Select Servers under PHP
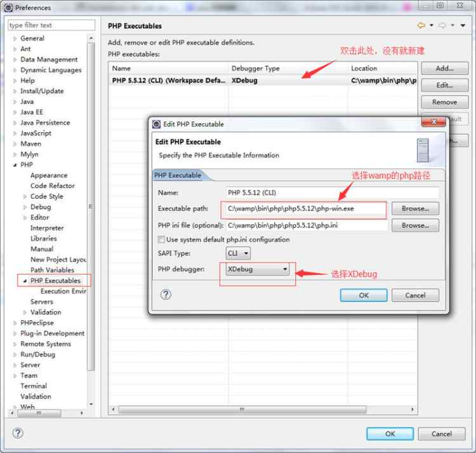Screen dimensions: 476x453 tap(42, 302)
